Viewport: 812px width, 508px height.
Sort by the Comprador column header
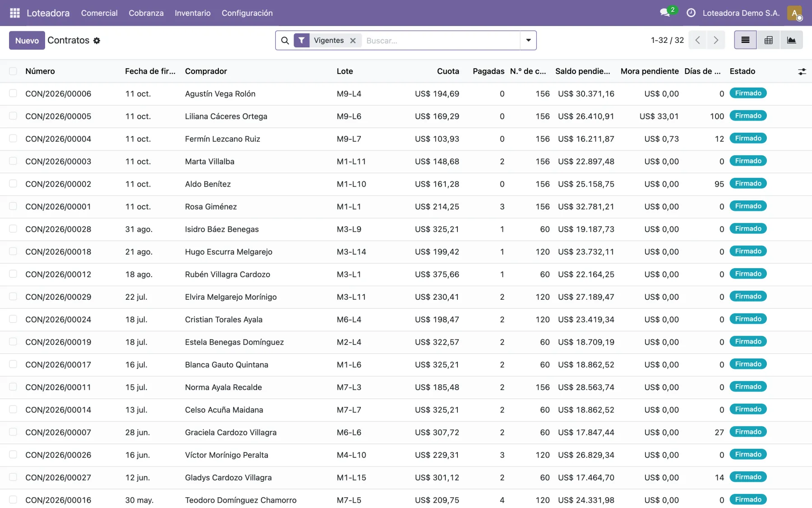click(x=206, y=71)
